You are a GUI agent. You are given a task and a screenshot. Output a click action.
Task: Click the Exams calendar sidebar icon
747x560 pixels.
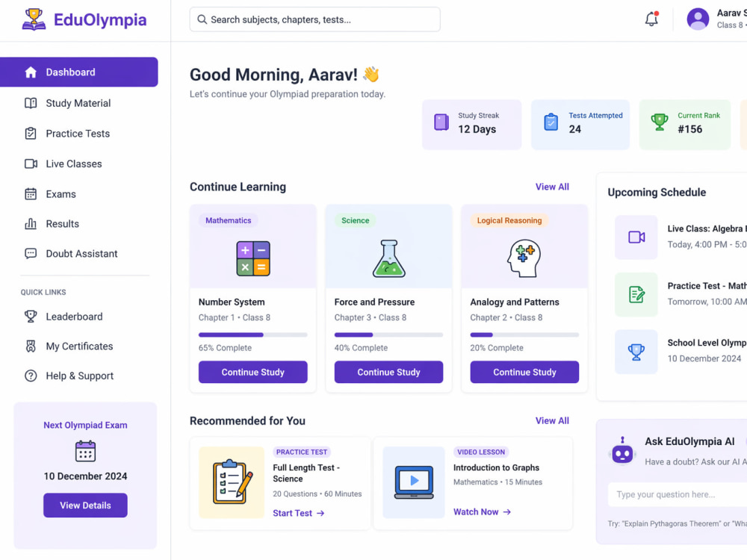tap(31, 194)
